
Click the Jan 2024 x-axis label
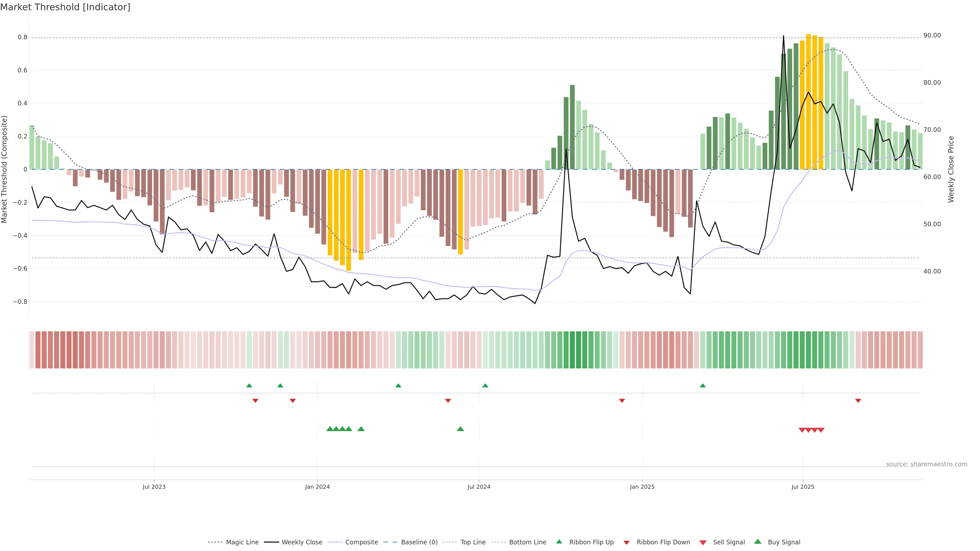[317, 487]
